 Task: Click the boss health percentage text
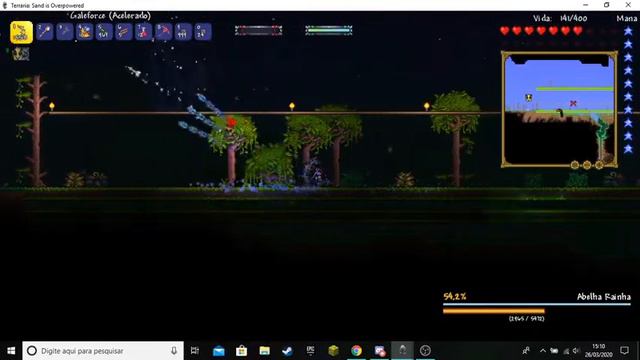tap(455, 296)
